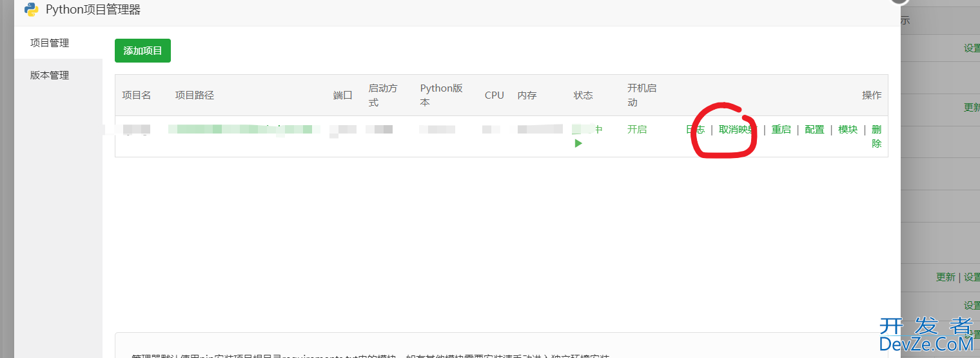Click the 添加项目 button
980x358 pixels.
point(142,51)
